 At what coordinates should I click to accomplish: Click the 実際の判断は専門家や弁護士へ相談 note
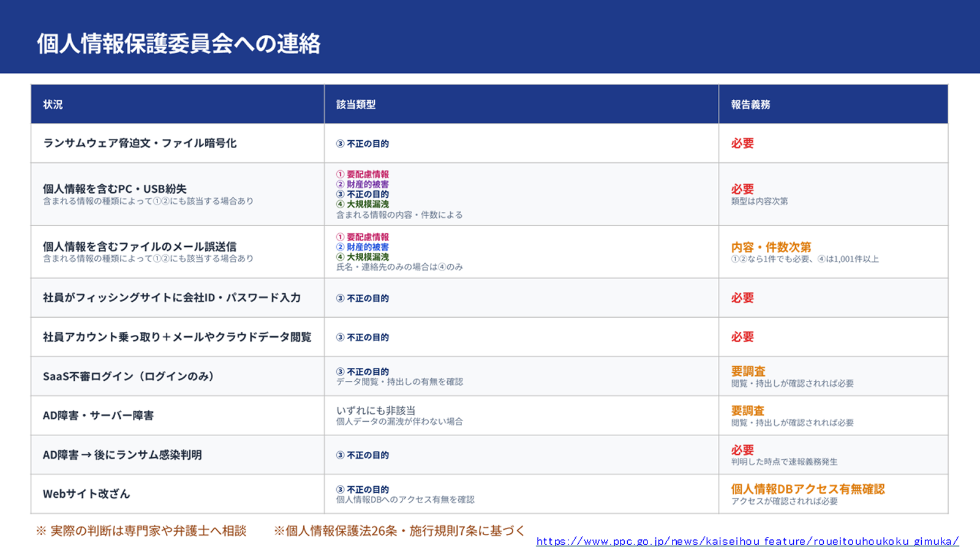pos(141,531)
